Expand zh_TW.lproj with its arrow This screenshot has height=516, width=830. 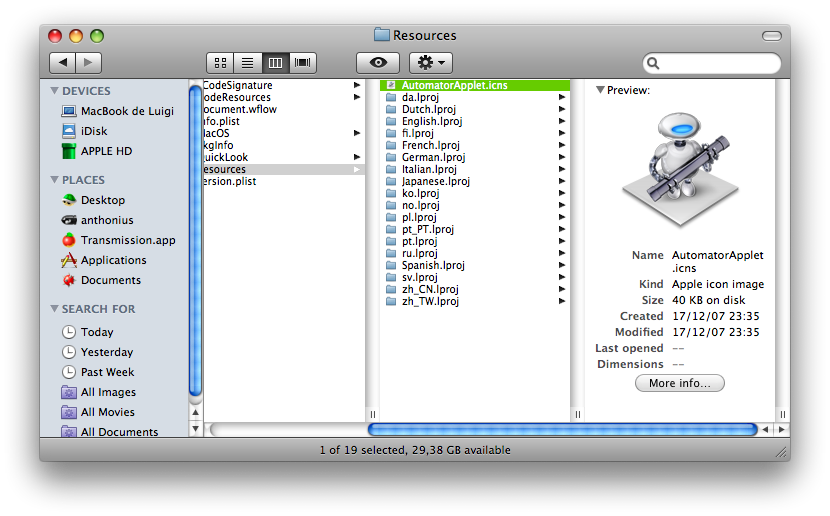coord(562,301)
